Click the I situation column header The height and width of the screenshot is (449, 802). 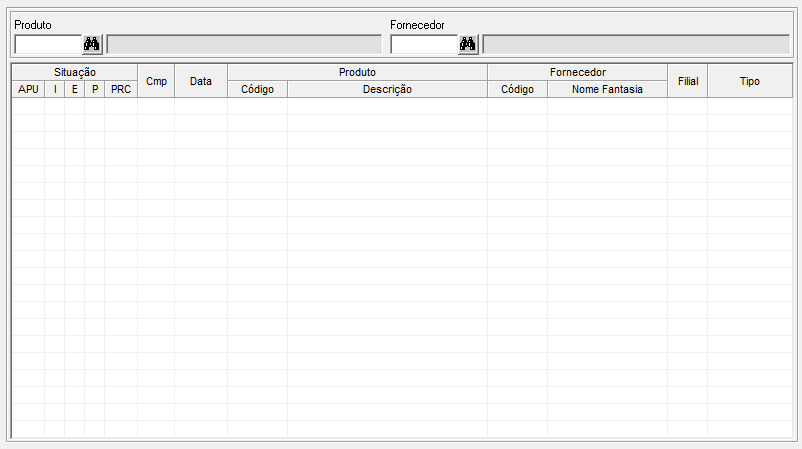tap(55, 89)
